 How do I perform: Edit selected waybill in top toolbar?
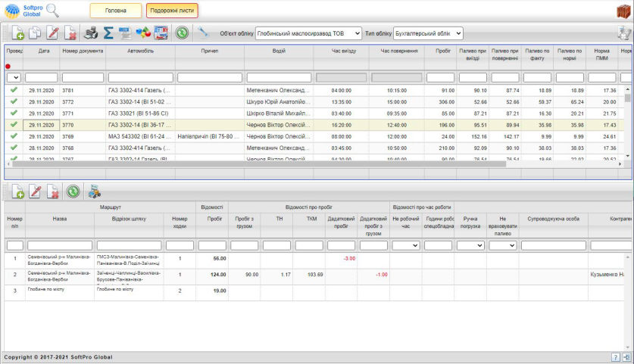pyautogui.click(x=52, y=33)
